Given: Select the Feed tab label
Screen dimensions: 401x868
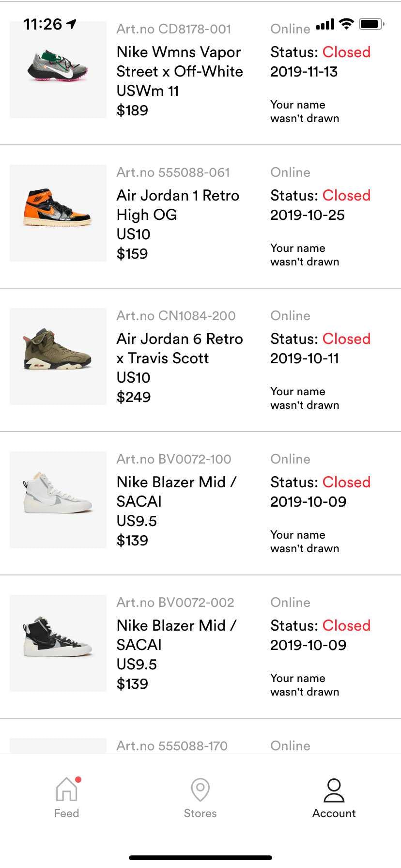Looking at the screenshot, I should tap(66, 813).
